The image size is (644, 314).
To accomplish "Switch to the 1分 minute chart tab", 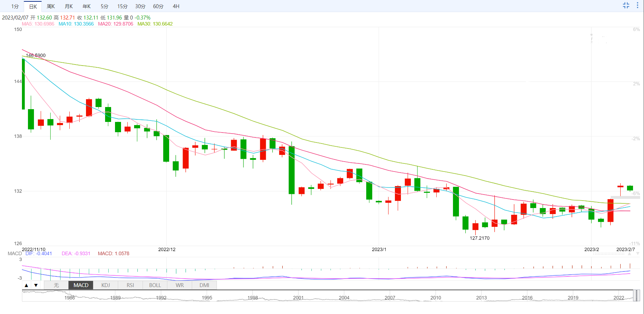I will (x=15, y=6).
